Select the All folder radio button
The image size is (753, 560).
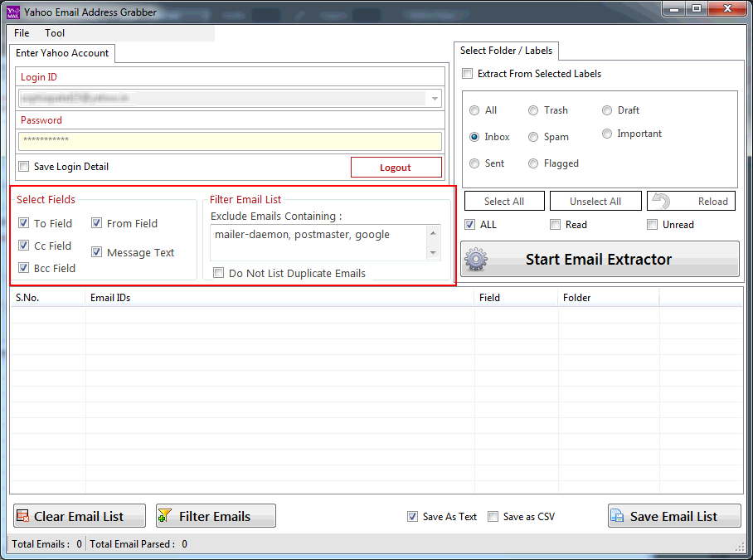[x=474, y=110]
